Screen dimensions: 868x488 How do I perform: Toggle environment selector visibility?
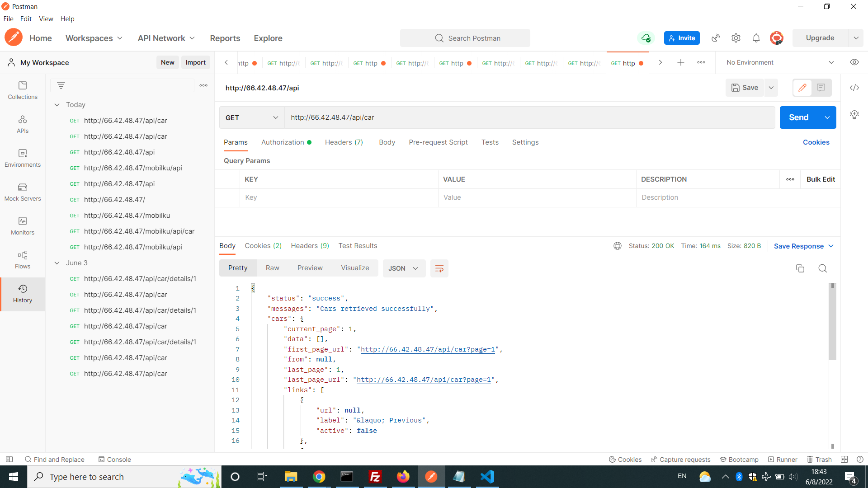click(x=854, y=62)
